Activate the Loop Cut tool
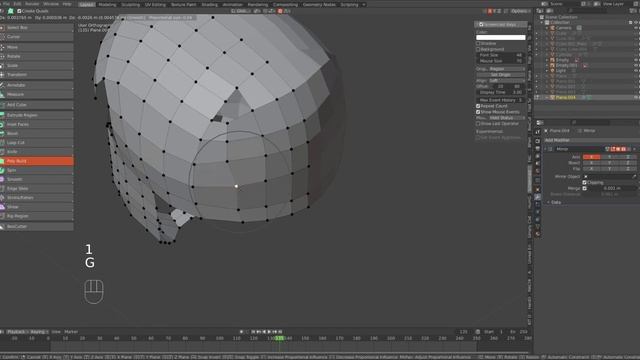Viewport: 640px width, 360px height. (37, 142)
